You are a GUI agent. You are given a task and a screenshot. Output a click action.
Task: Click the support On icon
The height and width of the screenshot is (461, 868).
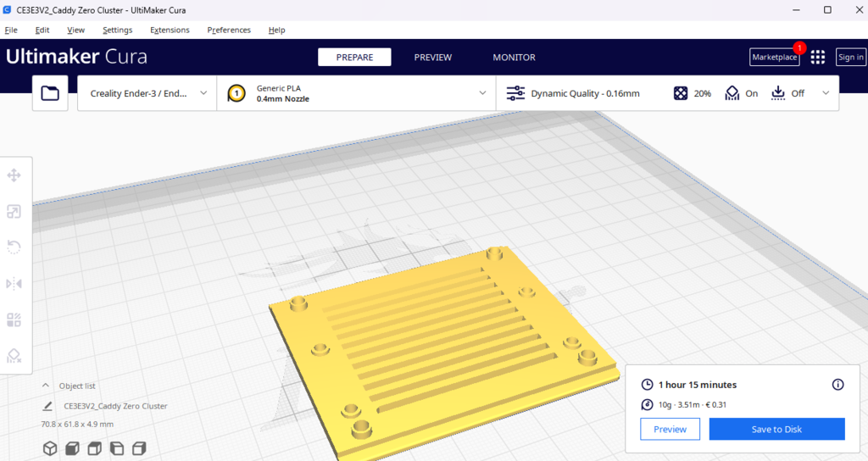(732, 93)
